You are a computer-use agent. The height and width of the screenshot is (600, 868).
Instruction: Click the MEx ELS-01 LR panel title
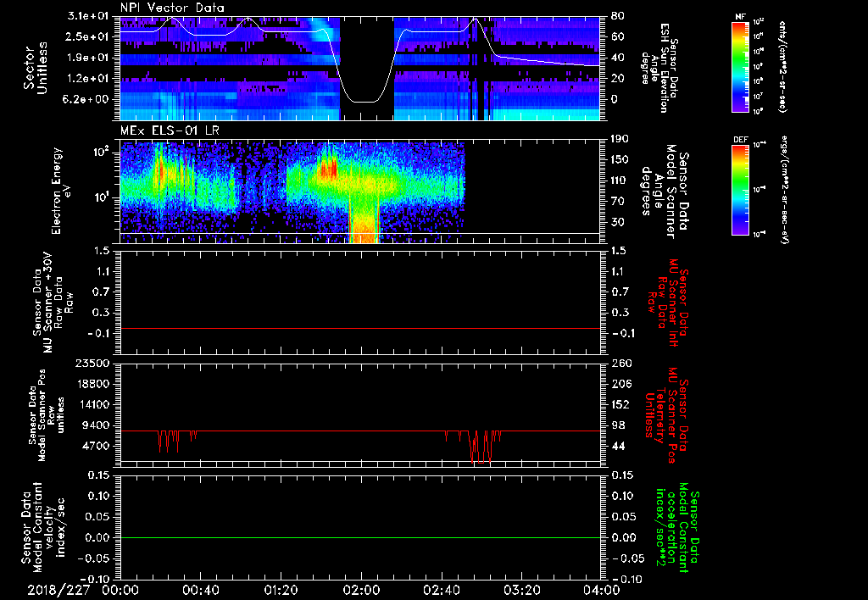pyautogui.click(x=170, y=131)
